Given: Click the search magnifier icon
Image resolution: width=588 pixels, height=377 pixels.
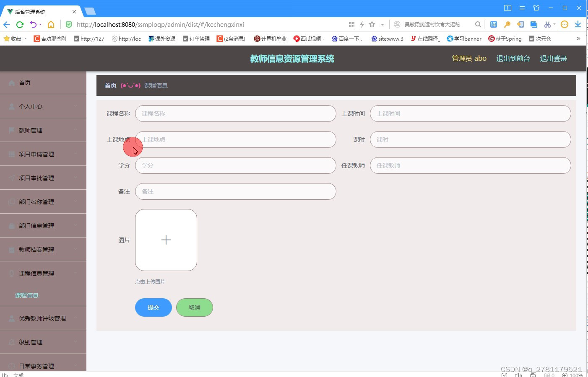Looking at the screenshot, I should coord(478,24).
